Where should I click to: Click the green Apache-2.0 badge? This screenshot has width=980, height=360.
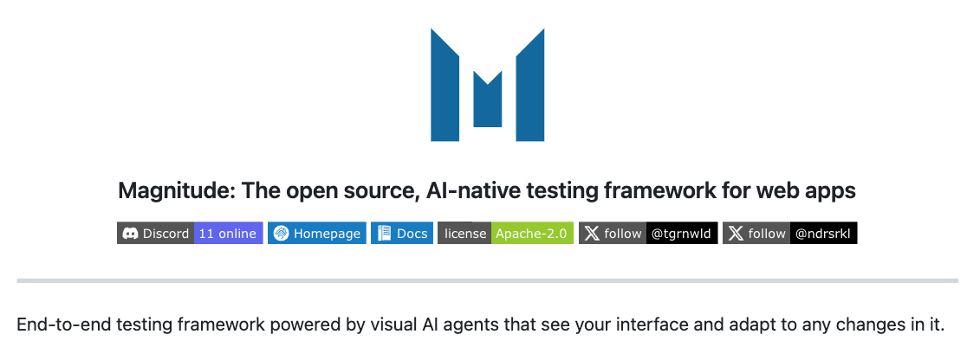pyautogui.click(x=533, y=234)
